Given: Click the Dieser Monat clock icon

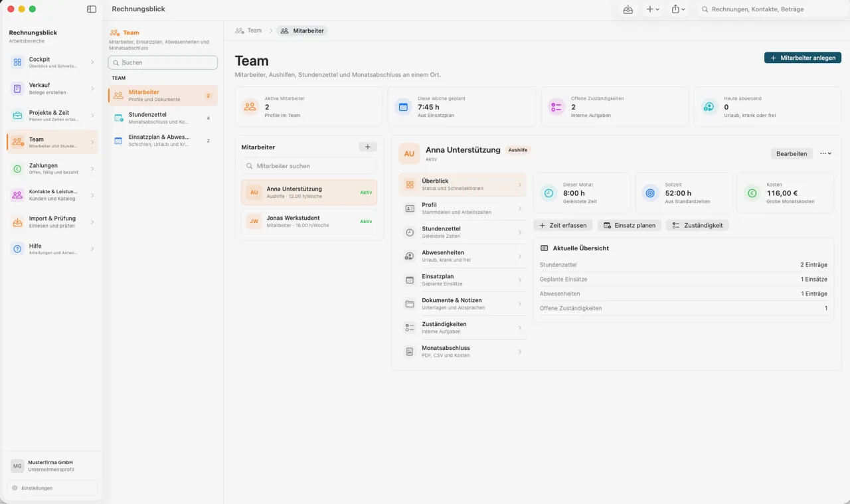Looking at the screenshot, I should click(x=549, y=193).
